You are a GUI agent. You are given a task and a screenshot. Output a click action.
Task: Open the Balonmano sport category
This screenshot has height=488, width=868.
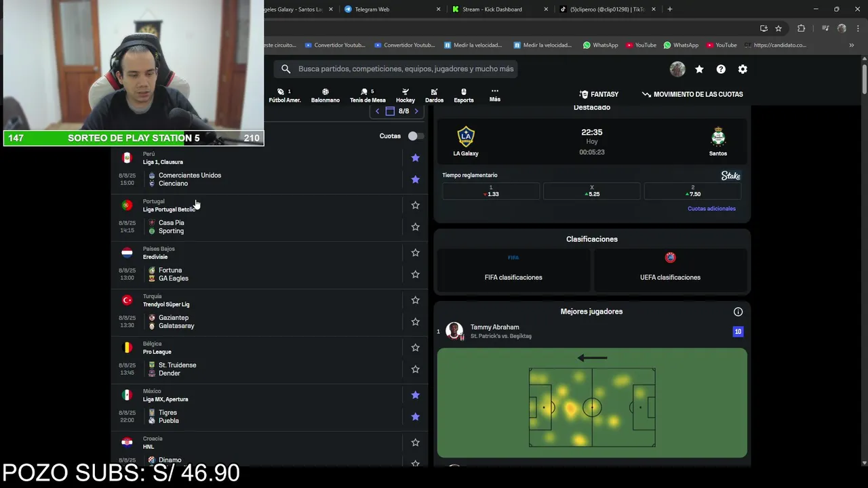(x=325, y=96)
